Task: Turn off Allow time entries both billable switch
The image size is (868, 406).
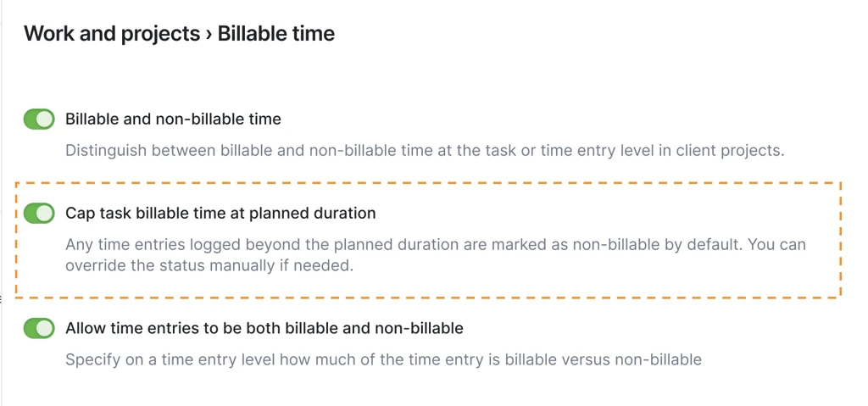Action: 39,328
